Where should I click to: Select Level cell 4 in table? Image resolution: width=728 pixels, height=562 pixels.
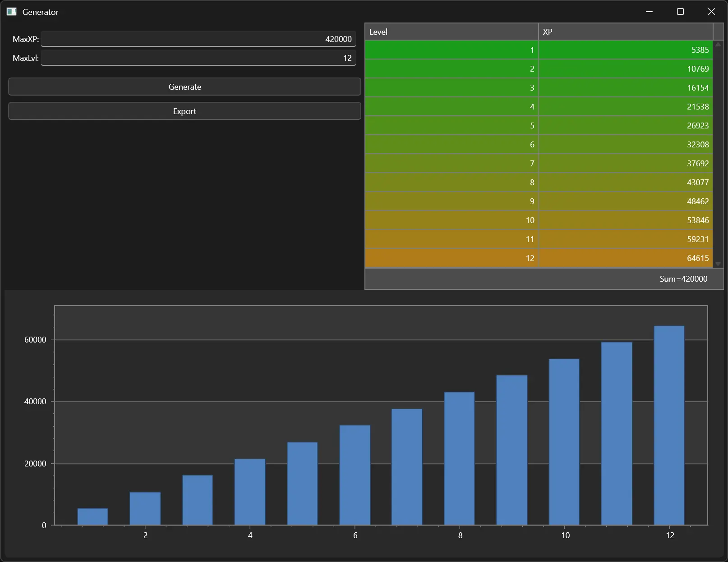(x=452, y=107)
